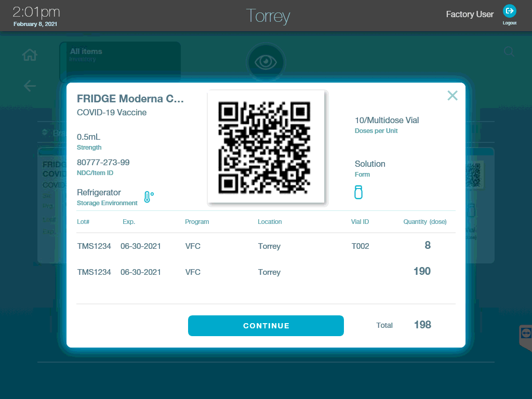Toggle the eye view icon

pyautogui.click(x=265, y=62)
